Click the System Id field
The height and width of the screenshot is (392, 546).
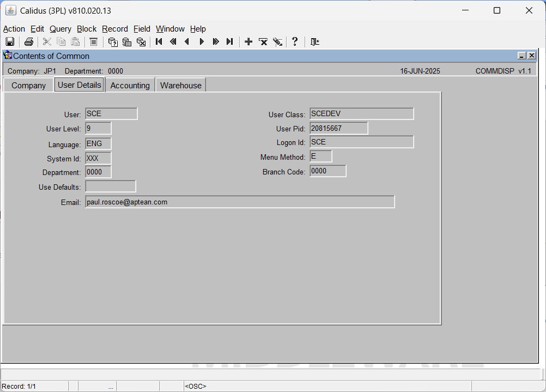tap(98, 158)
